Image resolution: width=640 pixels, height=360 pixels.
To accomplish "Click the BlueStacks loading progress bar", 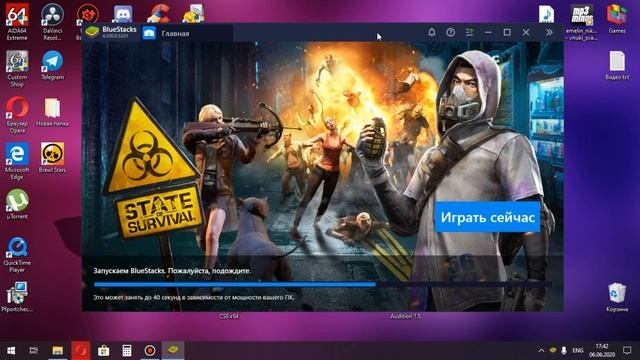I will (x=322, y=284).
